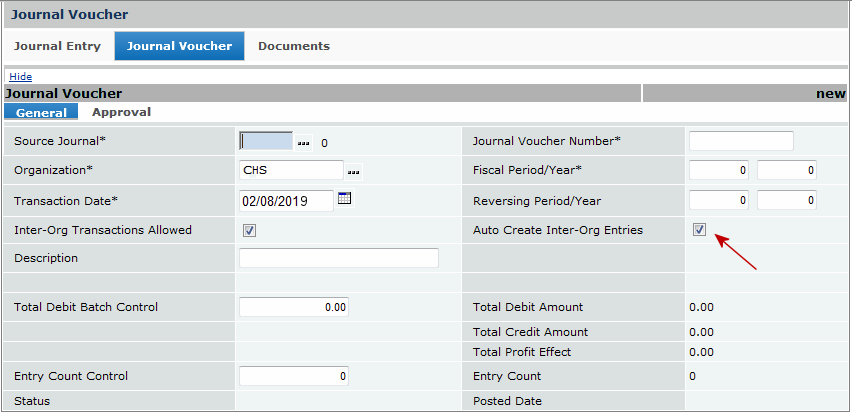Image resolution: width=852 pixels, height=413 pixels.
Task: Open the Source Journal lookup ellipsis button
Action: (x=305, y=142)
